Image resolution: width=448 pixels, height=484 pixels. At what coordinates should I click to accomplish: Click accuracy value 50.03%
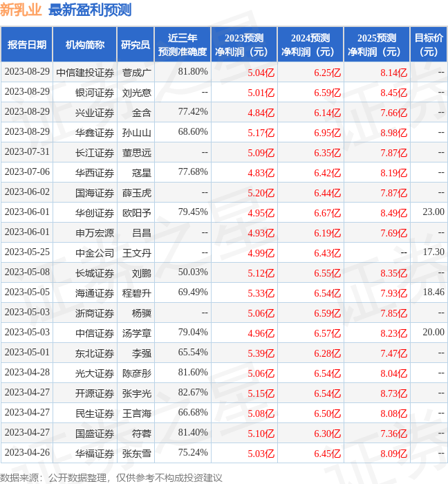[193, 272]
